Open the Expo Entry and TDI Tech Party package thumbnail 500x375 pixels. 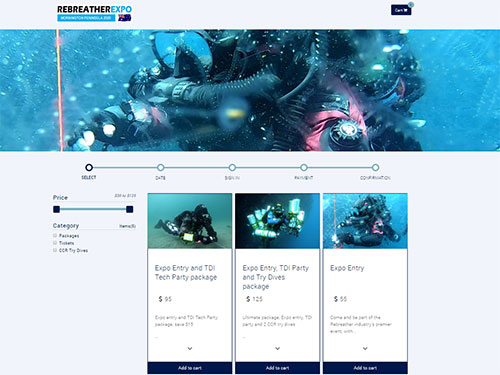pyautogui.click(x=190, y=221)
